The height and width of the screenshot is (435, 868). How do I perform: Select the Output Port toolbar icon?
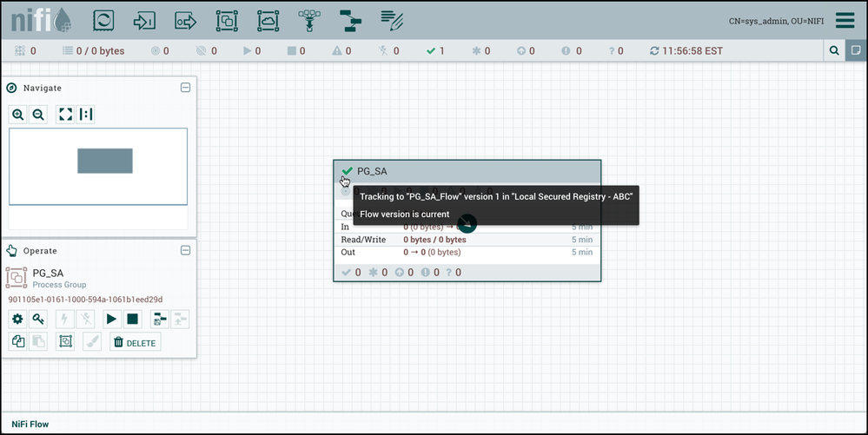[x=185, y=21]
